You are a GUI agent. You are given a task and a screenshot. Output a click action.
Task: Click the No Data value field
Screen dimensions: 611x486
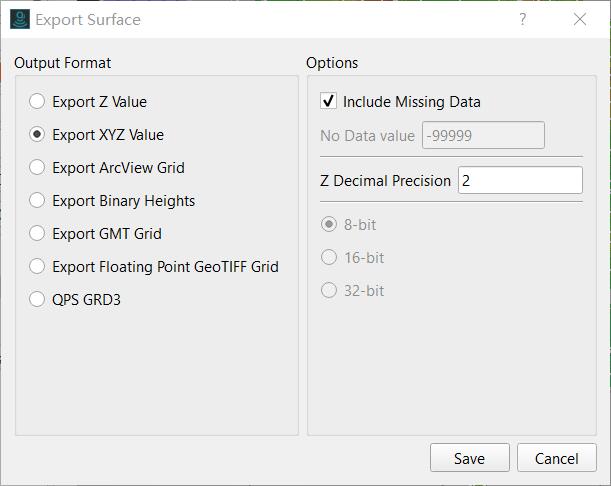pyautogui.click(x=483, y=135)
